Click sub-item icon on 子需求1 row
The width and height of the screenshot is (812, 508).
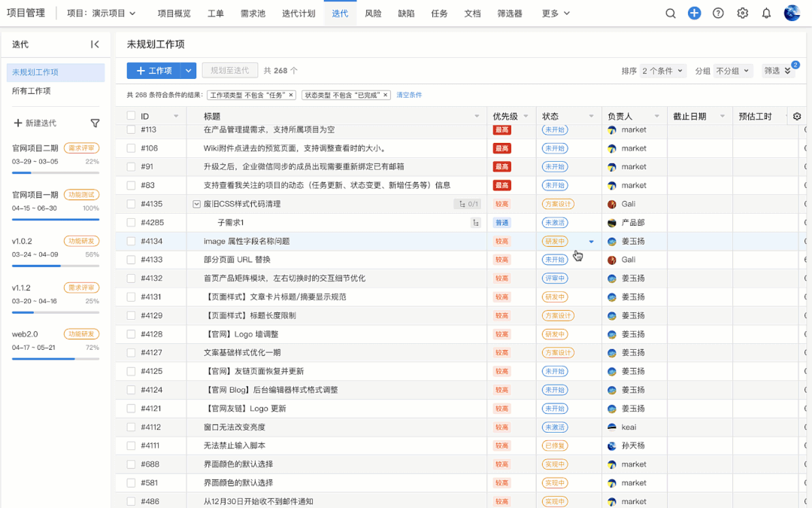pyautogui.click(x=475, y=223)
